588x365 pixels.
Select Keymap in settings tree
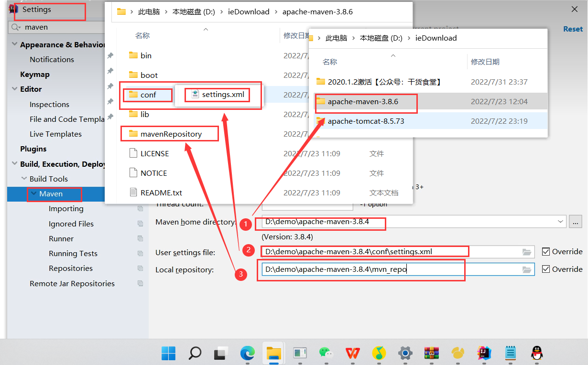(x=35, y=75)
